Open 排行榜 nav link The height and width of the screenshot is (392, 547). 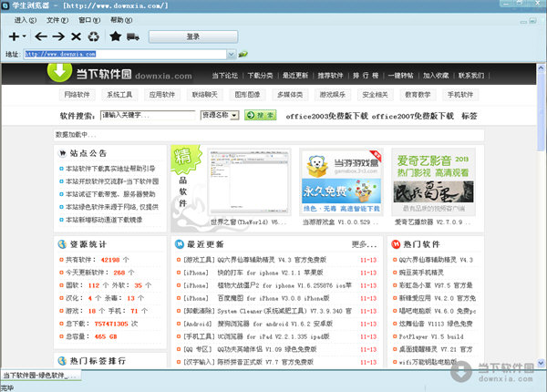(x=366, y=76)
